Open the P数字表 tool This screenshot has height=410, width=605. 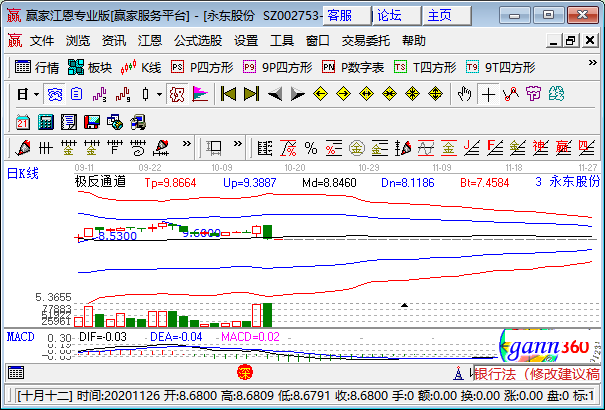[x=353, y=67]
